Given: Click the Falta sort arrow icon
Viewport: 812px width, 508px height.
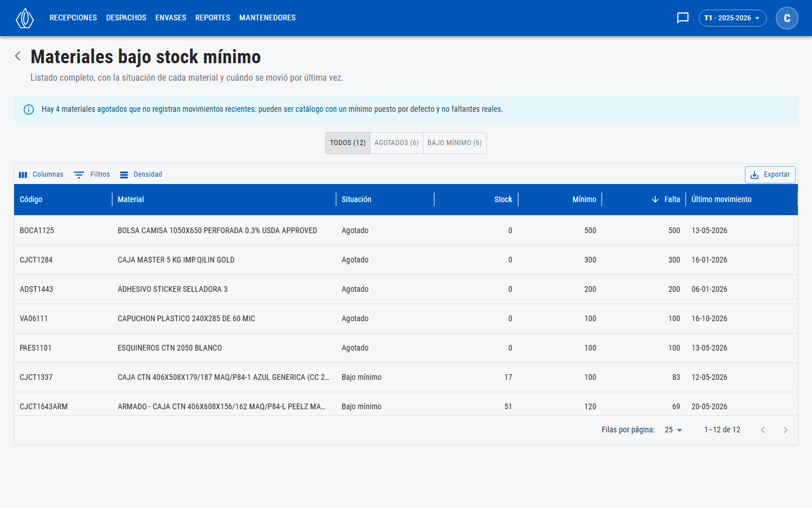Looking at the screenshot, I should point(655,199).
